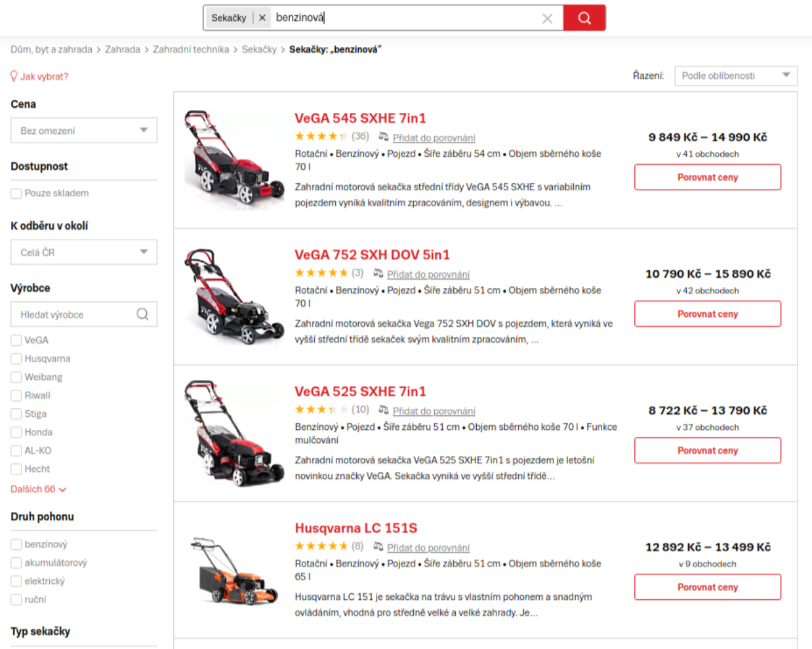Compare prices for VeGA 525 SXHE 7in1
Viewport: 812px width, 649px height.
(x=708, y=450)
